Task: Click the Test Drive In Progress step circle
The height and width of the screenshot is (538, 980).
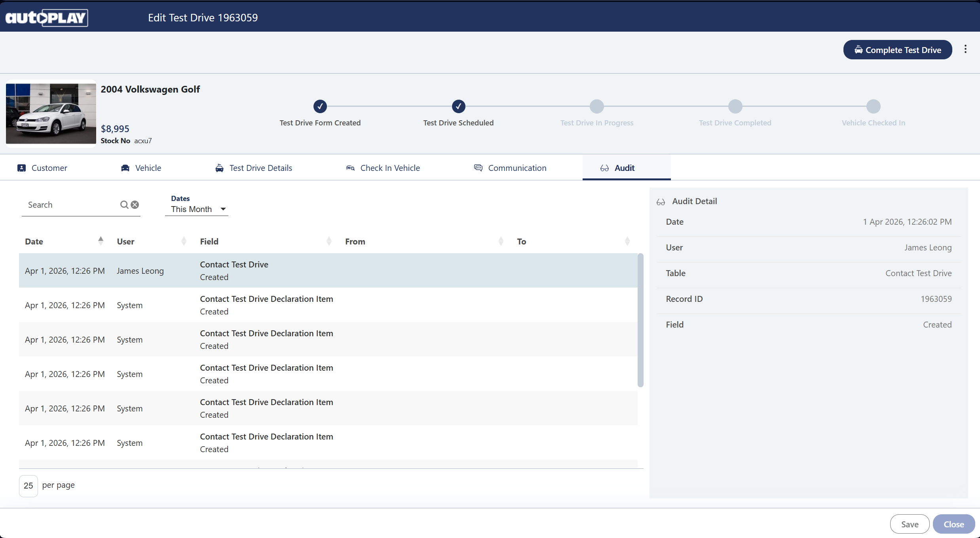Action: pos(596,106)
